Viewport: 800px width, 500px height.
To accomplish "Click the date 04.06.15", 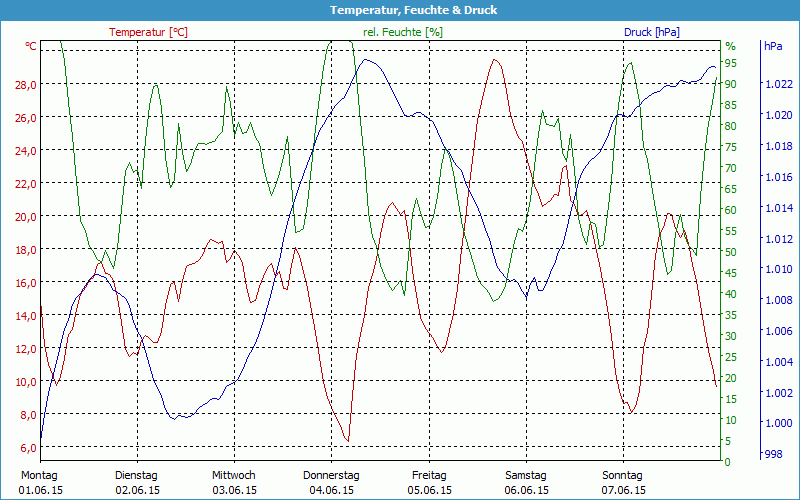I will (332, 491).
